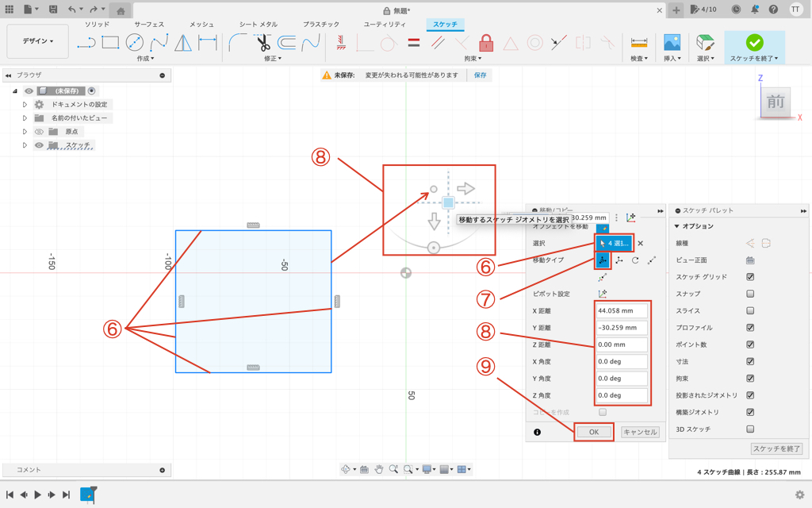Toggle visibility of the Sketch folder

pyautogui.click(x=39, y=145)
